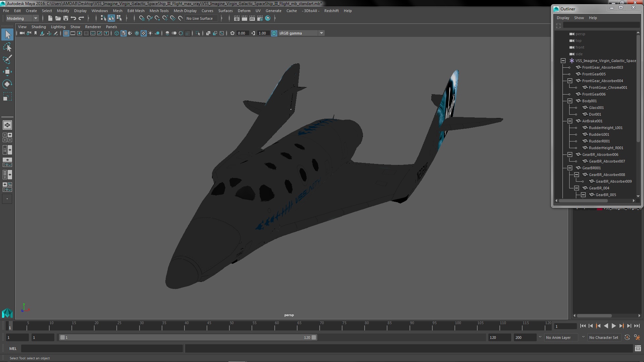Redo the last action
Screen dimensions: 644x362
81,18
